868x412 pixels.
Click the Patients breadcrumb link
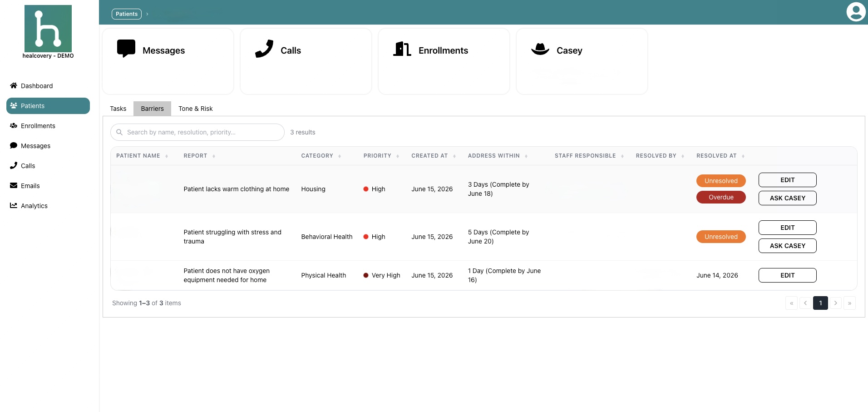(127, 14)
